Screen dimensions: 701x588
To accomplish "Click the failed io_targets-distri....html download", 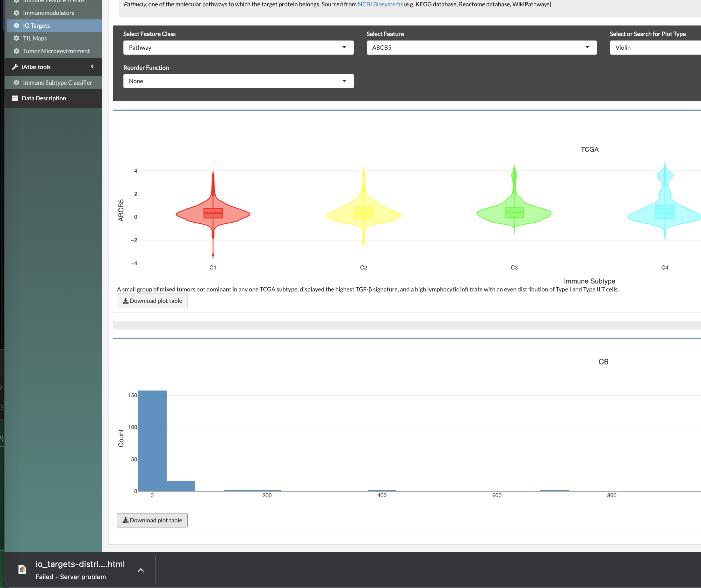I will pos(80,564).
